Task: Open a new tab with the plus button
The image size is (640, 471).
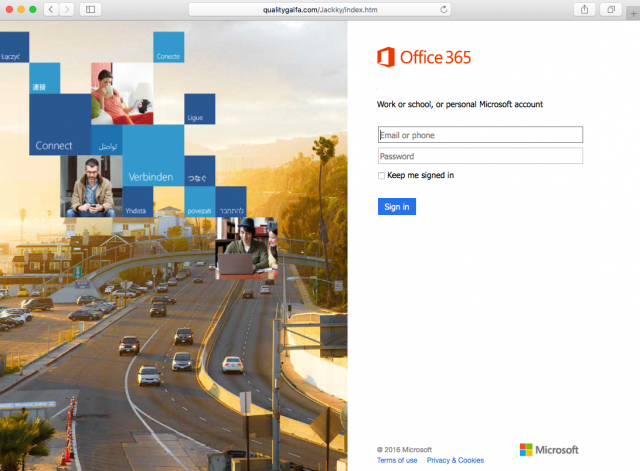Action: [633, 14]
